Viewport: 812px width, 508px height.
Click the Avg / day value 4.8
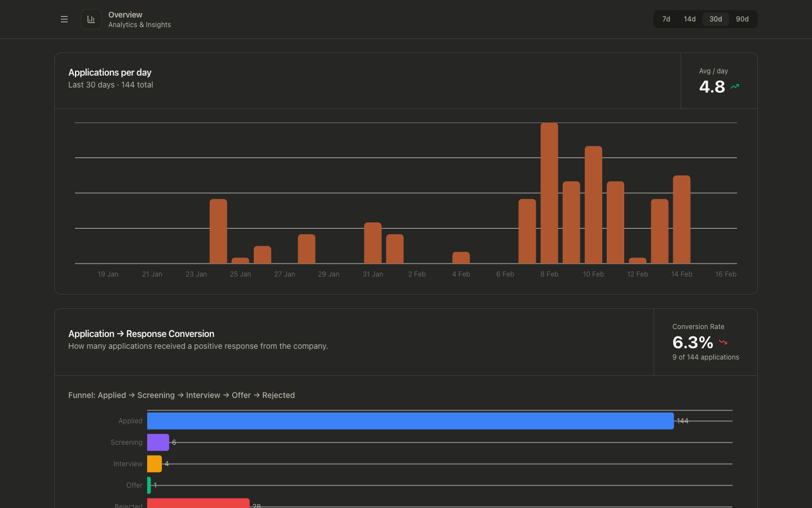pos(712,86)
